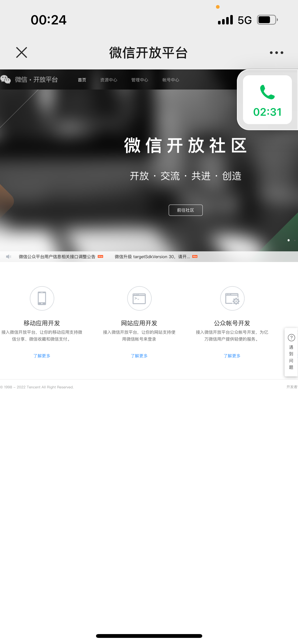Click the question mark help icon
This screenshot has height=644, width=298.
[x=291, y=338]
